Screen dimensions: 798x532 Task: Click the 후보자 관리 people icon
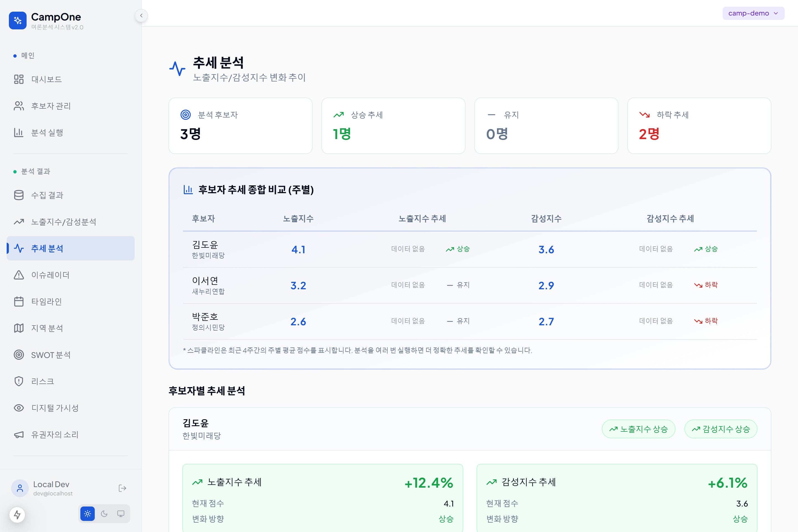point(19,106)
